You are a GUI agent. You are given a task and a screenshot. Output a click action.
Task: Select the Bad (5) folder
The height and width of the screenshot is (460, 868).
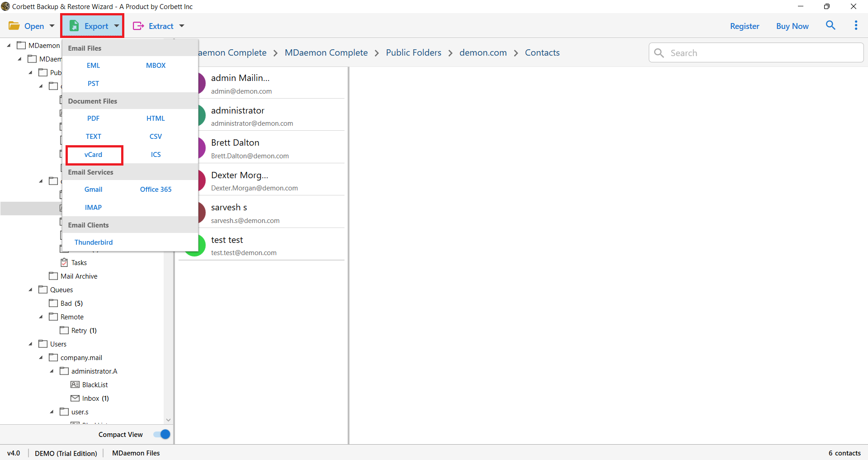tap(71, 303)
